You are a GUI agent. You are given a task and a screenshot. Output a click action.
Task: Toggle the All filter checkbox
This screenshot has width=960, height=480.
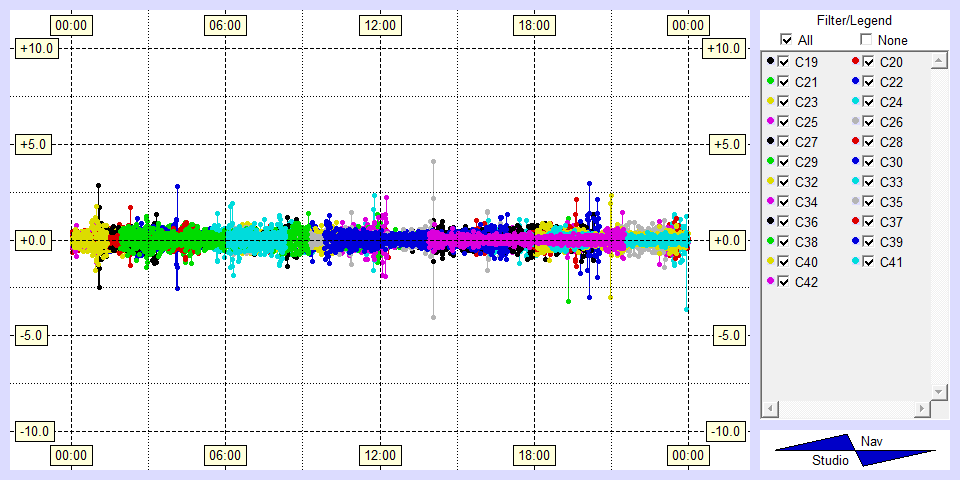(x=786, y=40)
